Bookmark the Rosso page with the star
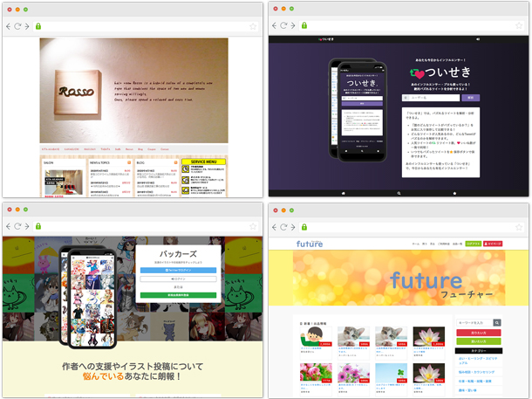Image resolution: width=532 pixels, height=399 pixels. point(253,26)
